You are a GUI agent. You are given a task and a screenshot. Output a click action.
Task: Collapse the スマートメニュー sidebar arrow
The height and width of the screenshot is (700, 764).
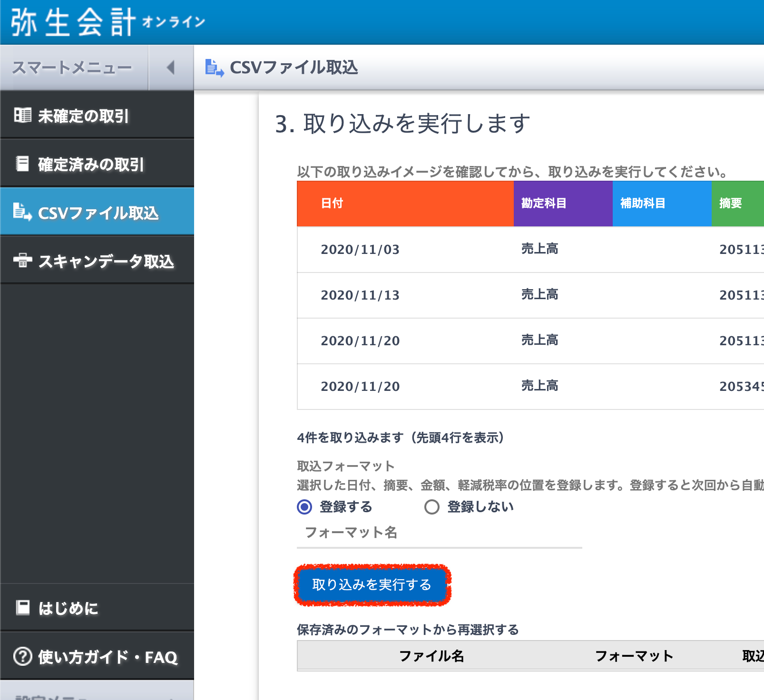point(171,68)
